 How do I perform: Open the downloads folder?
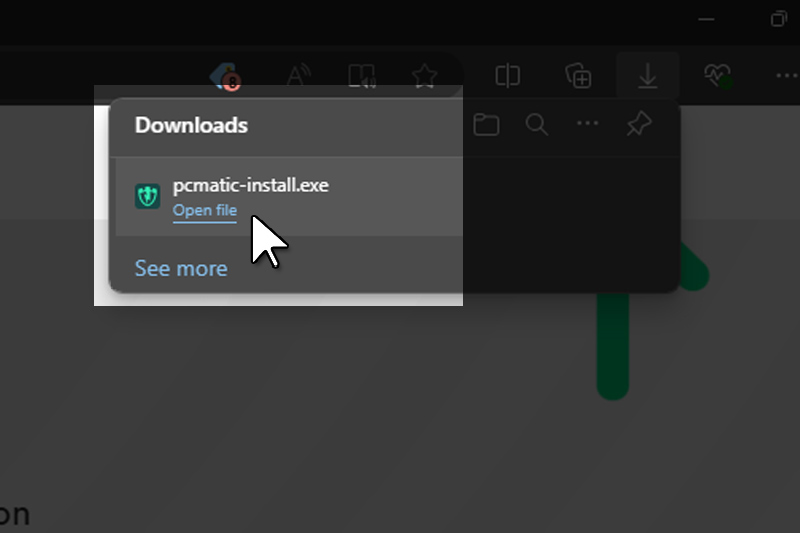[486, 125]
